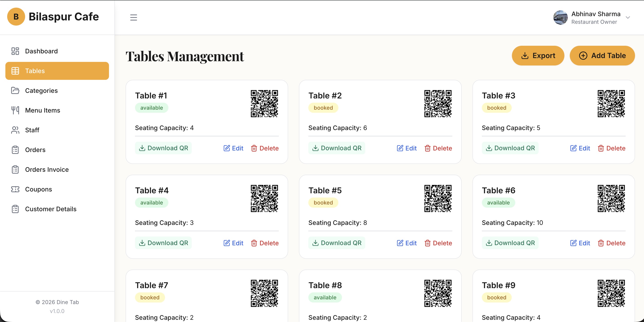Click the booked badge on Table #5
This screenshot has height=322, width=644.
click(x=323, y=202)
